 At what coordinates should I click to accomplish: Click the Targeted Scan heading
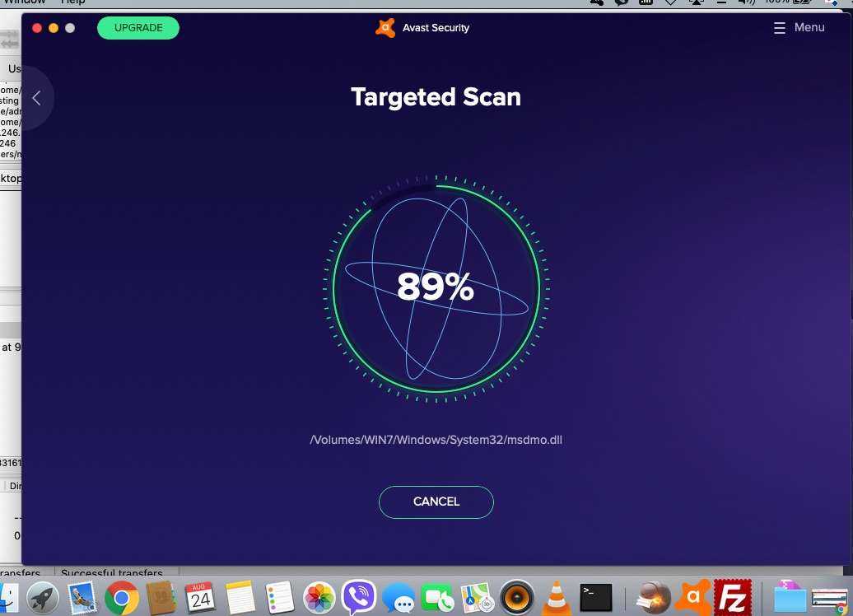(x=436, y=97)
